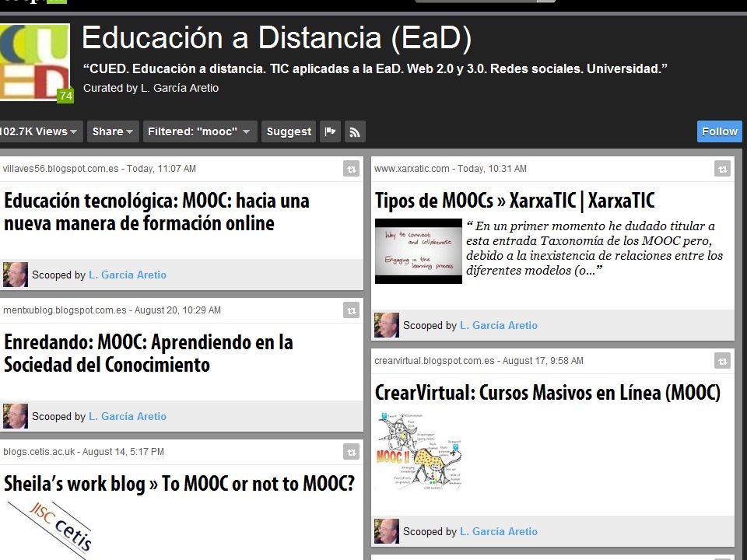The height and width of the screenshot is (560, 747).
Task: Open the Tipos de MOOCs XarxaTIC article
Action: coord(514,201)
